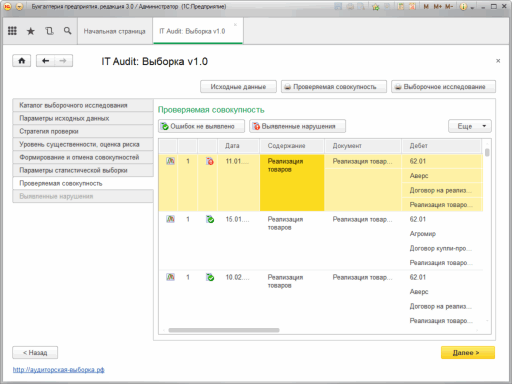Click the vertical scrollbar thumb of the table

[487, 152]
